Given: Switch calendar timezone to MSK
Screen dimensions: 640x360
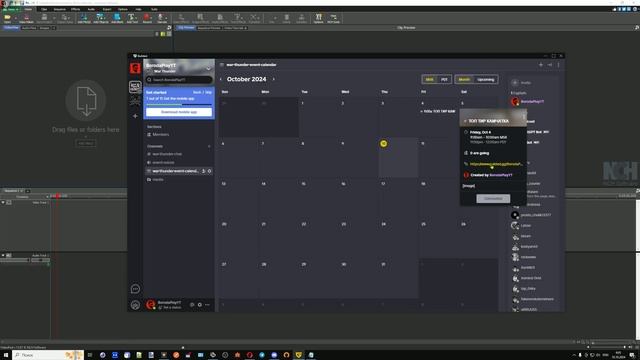Looking at the screenshot, I should pyautogui.click(x=429, y=80).
